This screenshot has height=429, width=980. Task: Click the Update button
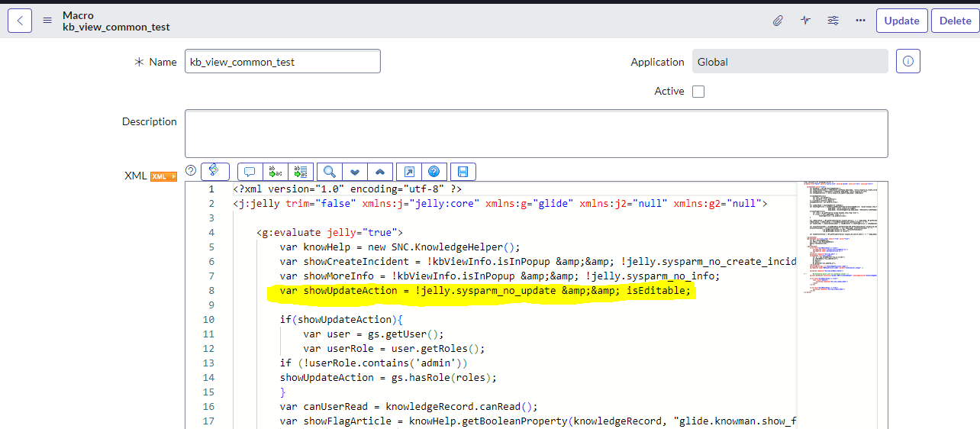tap(901, 21)
